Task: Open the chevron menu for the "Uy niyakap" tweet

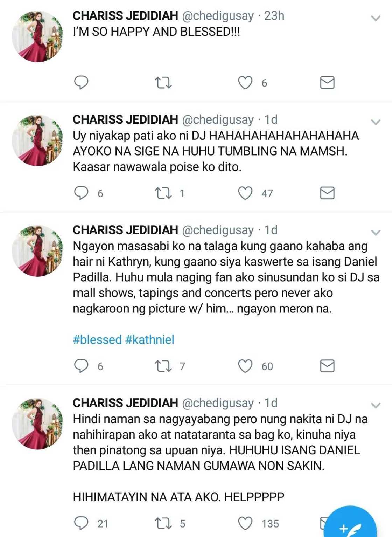Action: pyautogui.click(x=376, y=122)
